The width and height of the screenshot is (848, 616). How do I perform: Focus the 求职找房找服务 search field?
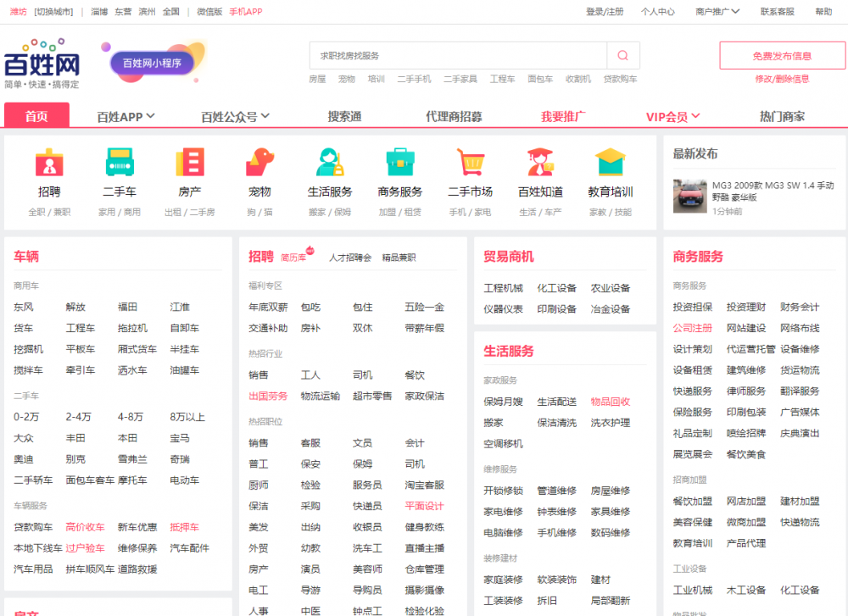pyautogui.click(x=458, y=56)
